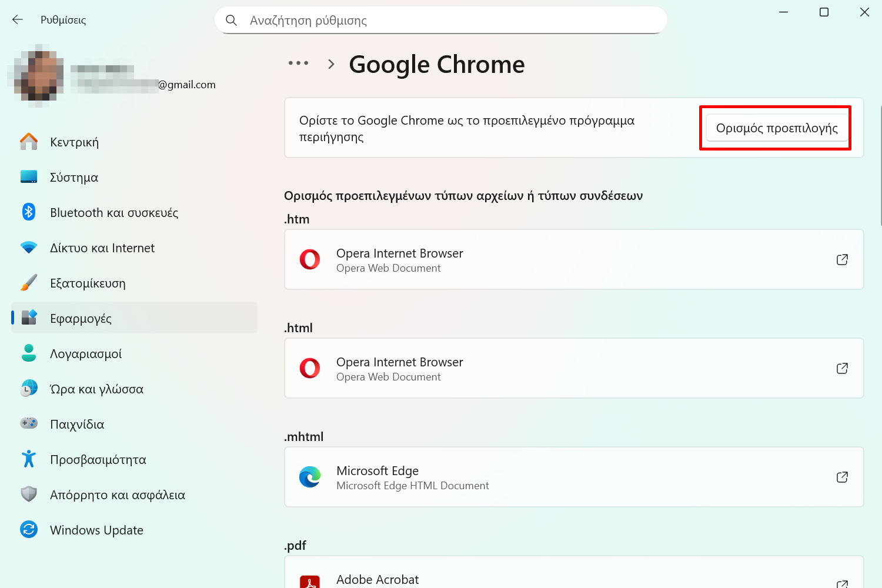The image size is (882, 588).
Task: Click the person icon for Λογαριασμοί
Action: [x=29, y=353]
